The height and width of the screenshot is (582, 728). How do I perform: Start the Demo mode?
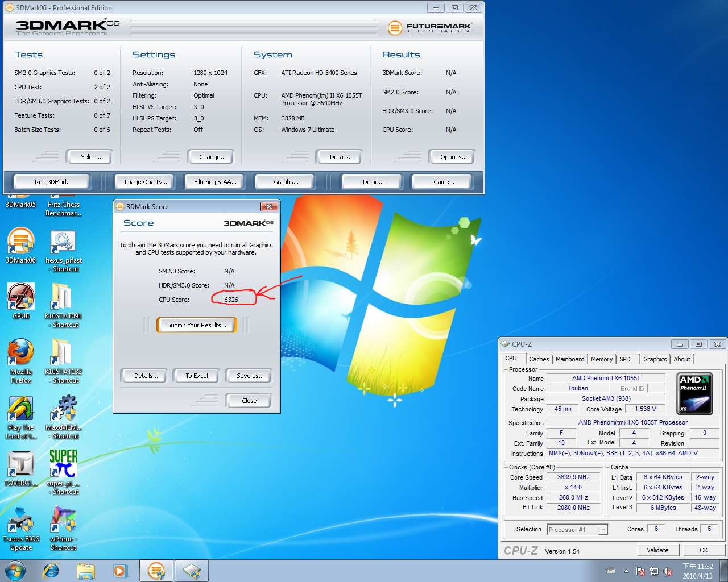[373, 182]
